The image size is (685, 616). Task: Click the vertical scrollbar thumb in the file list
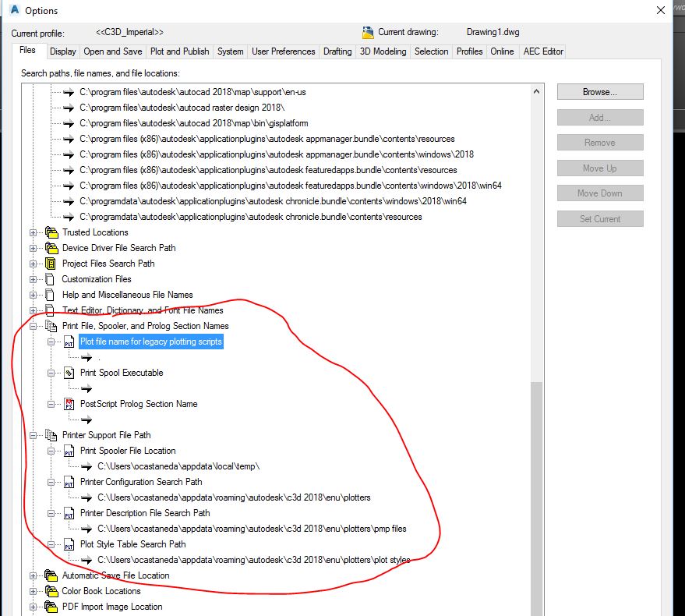(x=536, y=498)
